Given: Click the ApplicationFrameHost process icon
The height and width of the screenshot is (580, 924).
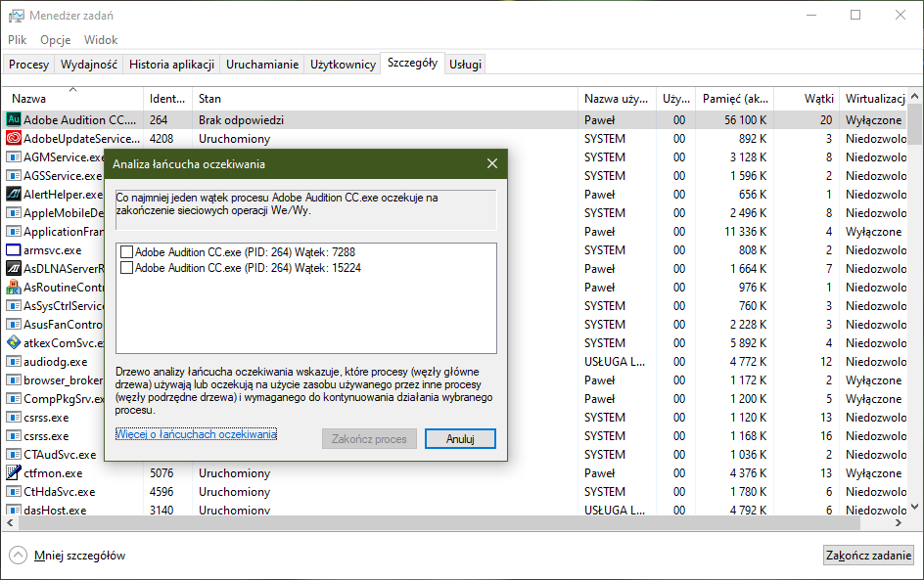Looking at the screenshot, I should (x=14, y=232).
